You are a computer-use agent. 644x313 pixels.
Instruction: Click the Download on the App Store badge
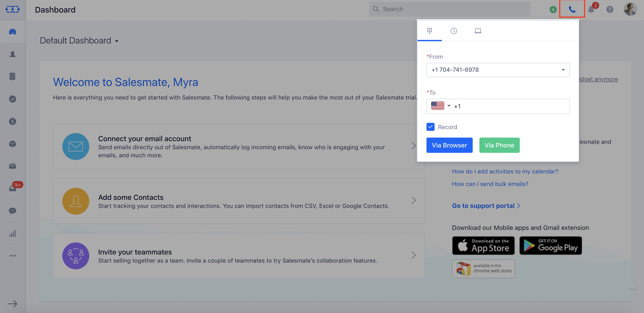[x=483, y=245]
